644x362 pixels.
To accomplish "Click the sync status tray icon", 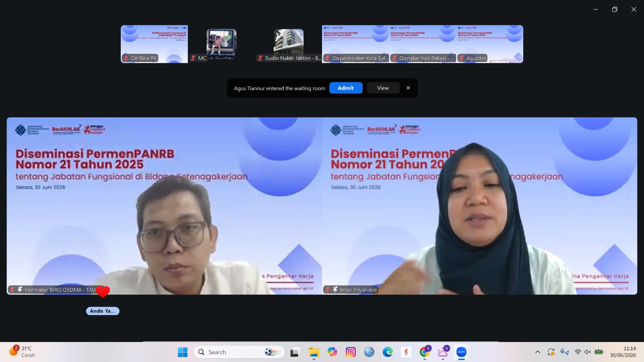I will coord(551,352).
